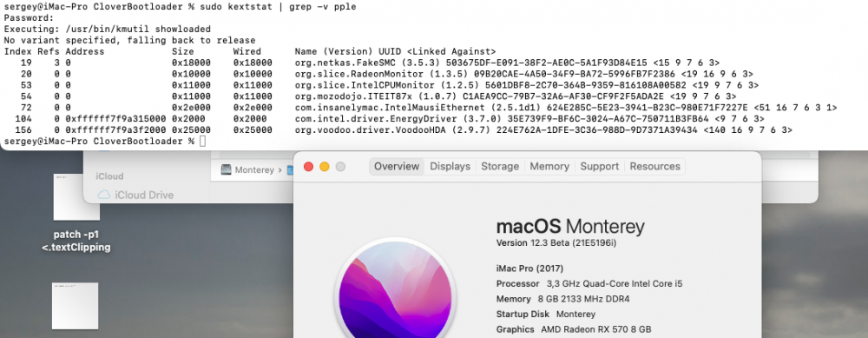Click the Monterey disk icon in path bar
Viewport: 868px width, 338px height.
(227, 170)
